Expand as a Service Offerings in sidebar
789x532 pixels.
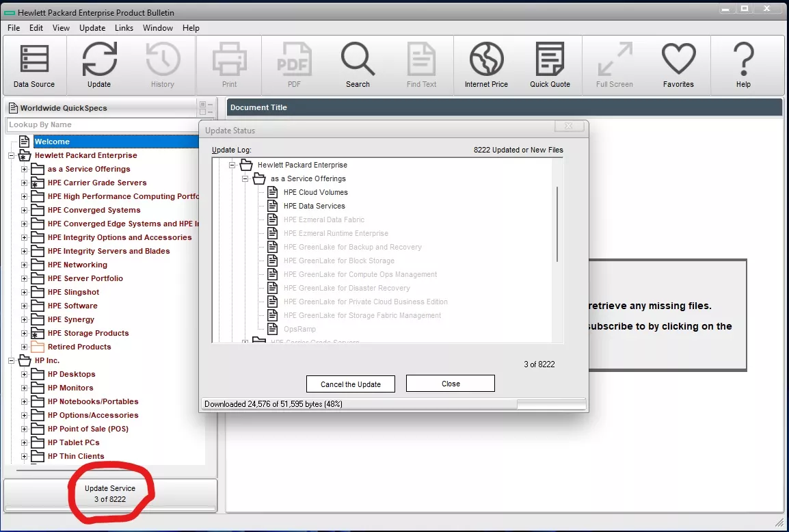click(x=24, y=169)
